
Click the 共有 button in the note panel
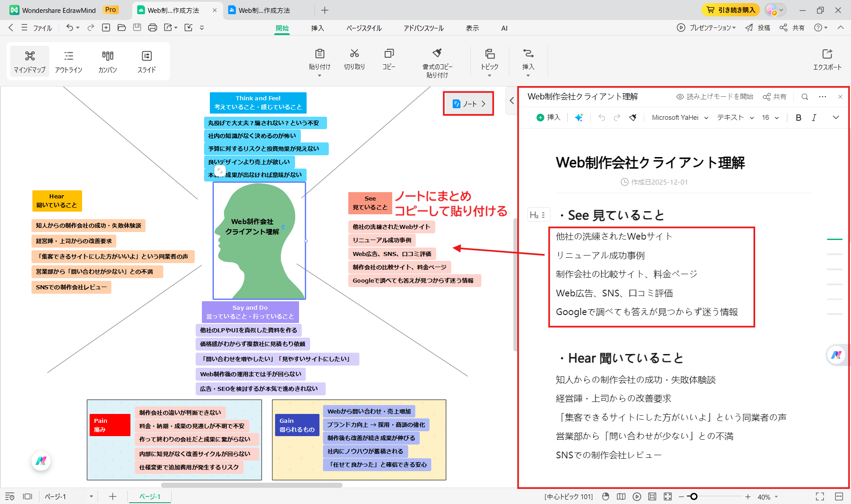pos(774,96)
